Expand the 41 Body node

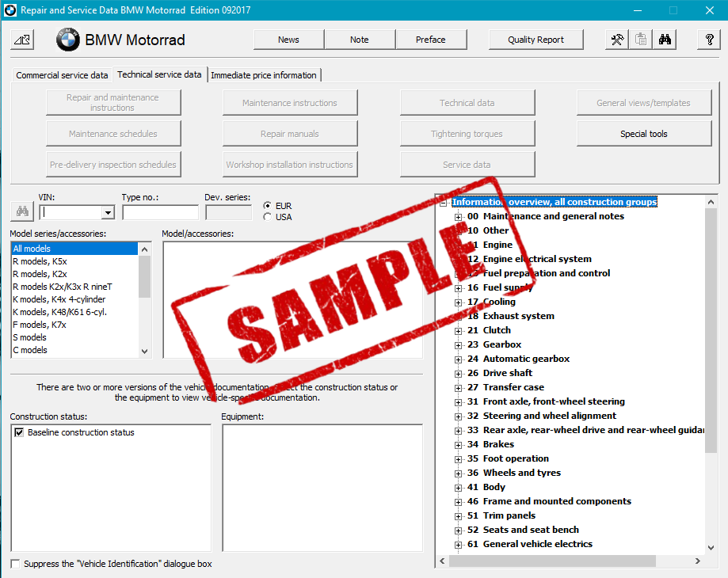click(x=458, y=488)
